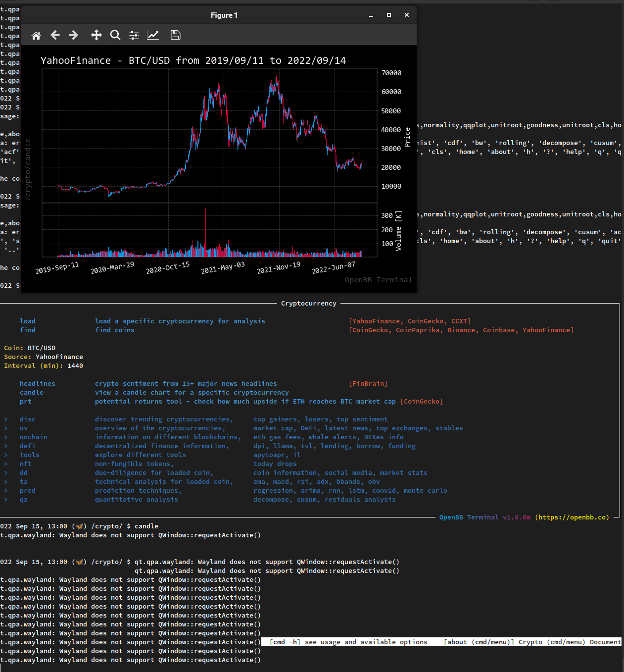The width and height of the screenshot is (624, 672).
Task: Click the prt potential returns command
Action: (25, 401)
